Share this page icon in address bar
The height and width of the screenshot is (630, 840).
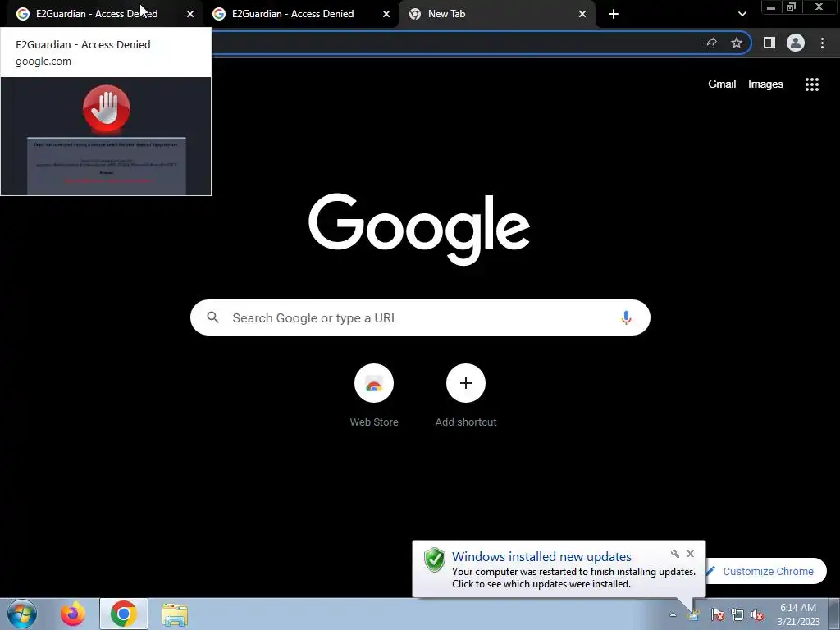(x=710, y=43)
